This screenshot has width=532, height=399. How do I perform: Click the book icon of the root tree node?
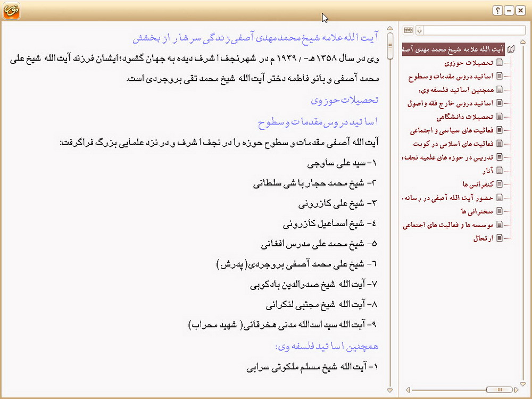click(511, 49)
